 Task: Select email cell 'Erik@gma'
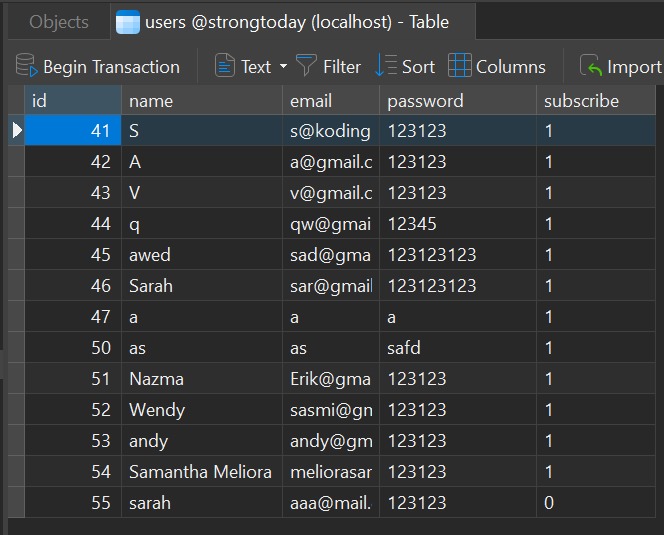pos(331,379)
